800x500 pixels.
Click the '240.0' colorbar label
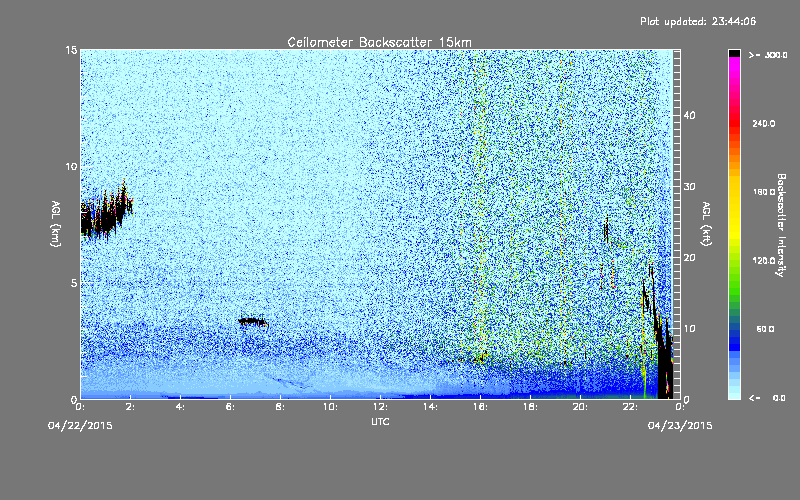click(764, 124)
